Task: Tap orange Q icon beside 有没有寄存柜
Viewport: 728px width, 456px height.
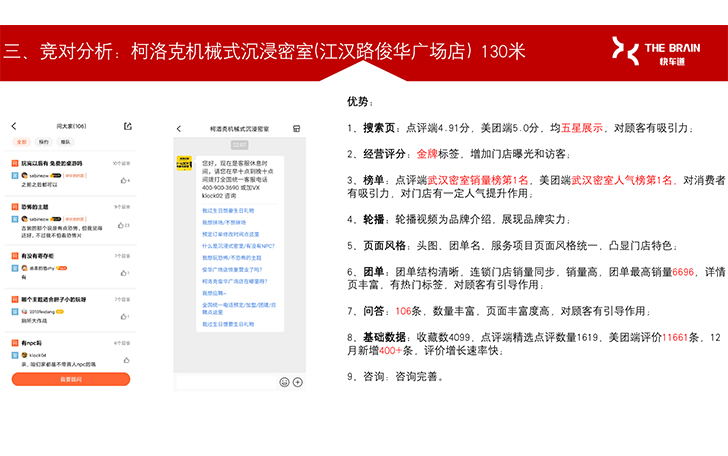Action: click(15, 256)
